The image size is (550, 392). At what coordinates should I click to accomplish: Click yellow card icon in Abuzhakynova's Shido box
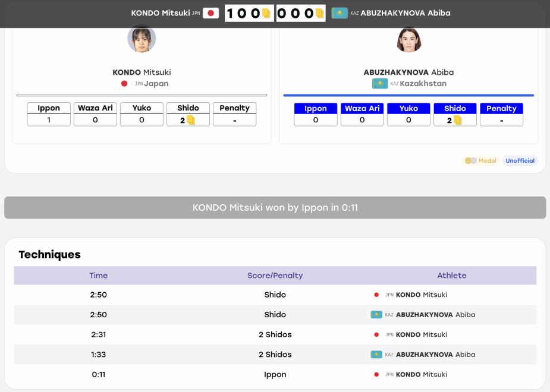pyautogui.click(x=457, y=120)
